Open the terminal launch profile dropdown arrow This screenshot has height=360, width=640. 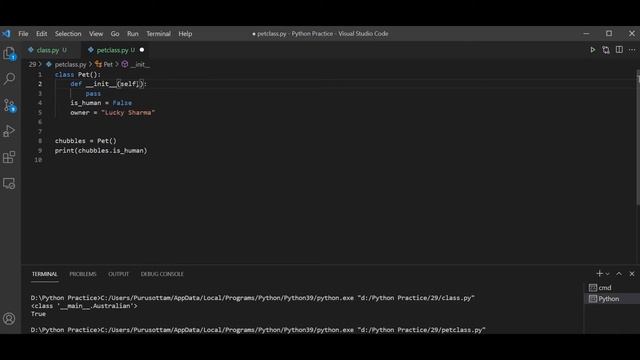point(607,274)
